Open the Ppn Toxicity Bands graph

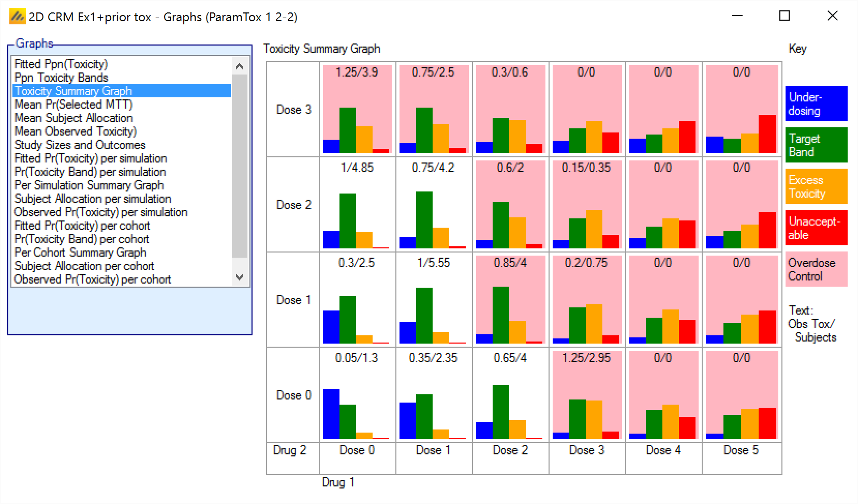coord(61,78)
